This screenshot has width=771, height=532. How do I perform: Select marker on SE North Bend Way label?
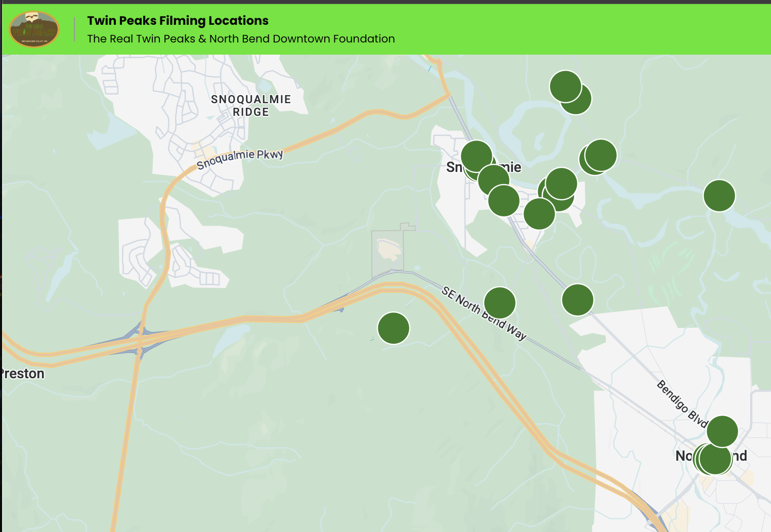[500, 303]
